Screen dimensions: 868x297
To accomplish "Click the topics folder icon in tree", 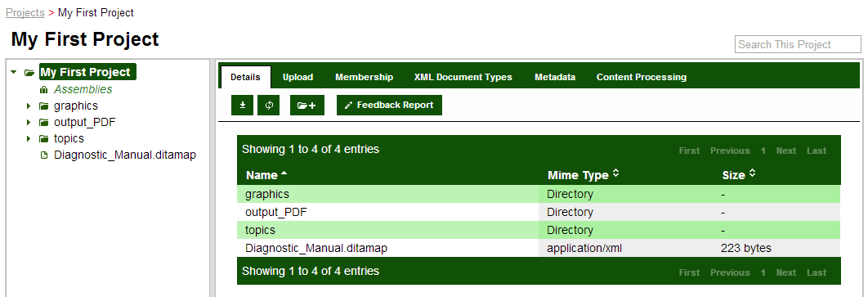I will coord(44,139).
